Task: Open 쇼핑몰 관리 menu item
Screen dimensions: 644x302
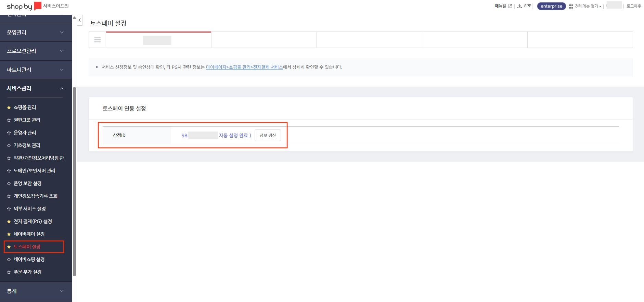Action: [25, 108]
